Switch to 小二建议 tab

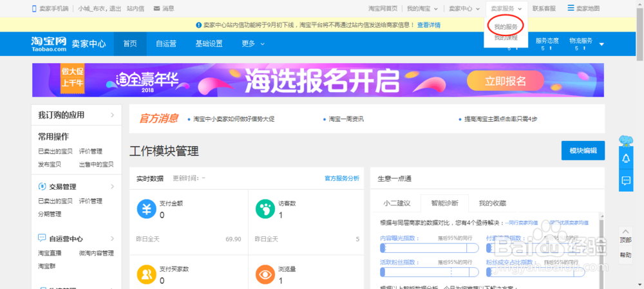396,203
